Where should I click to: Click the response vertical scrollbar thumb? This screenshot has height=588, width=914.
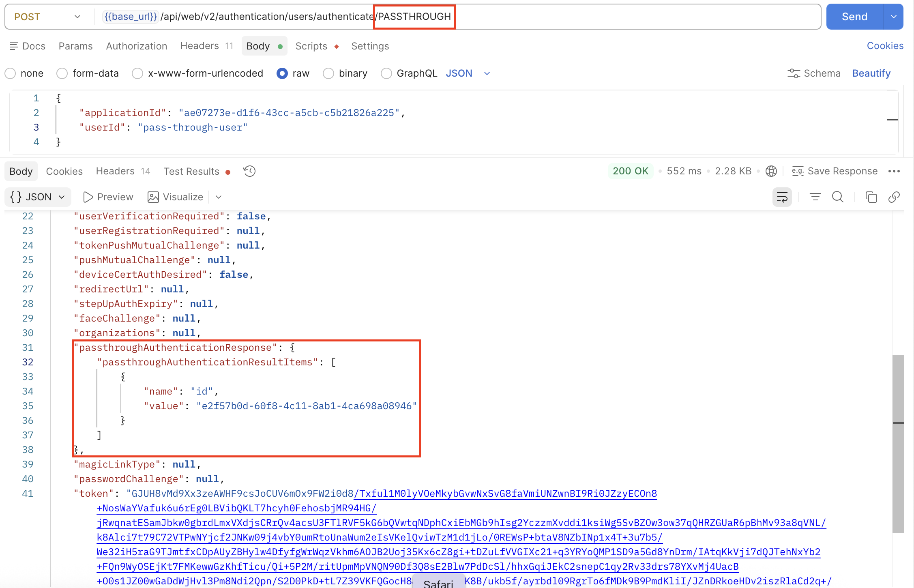coord(898,444)
